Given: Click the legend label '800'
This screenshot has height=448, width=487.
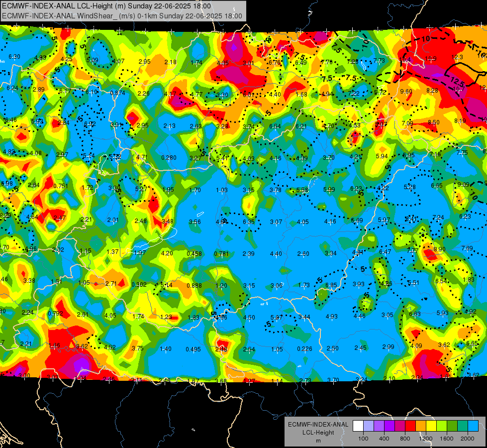Looking at the screenshot, I should pyautogui.click(x=405, y=439).
